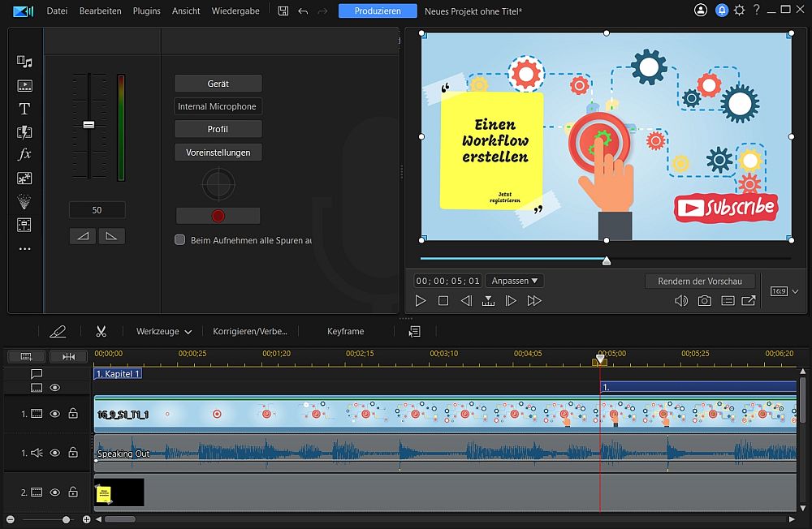Click the track manager icon

[x=26, y=356]
